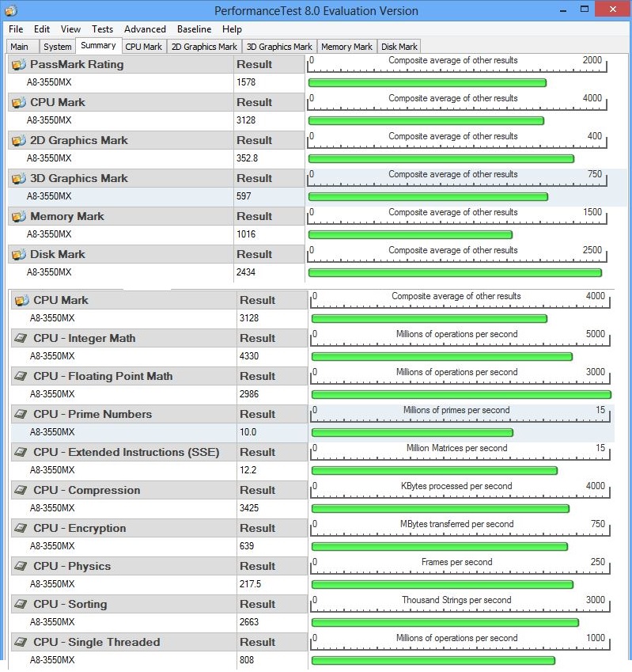Click the Disk Mark row icon
Screen dimensions: 632x672
pyautogui.click(x=18, y=255)
